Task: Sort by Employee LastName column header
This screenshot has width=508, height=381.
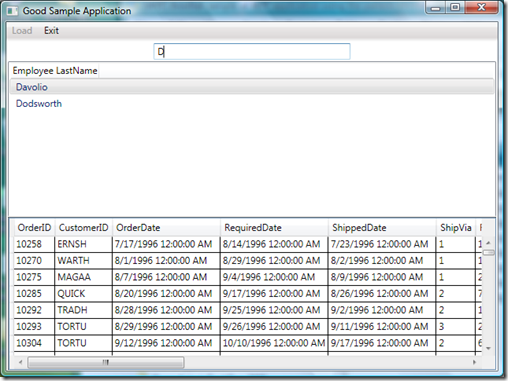Action: (x=55, y=71)
